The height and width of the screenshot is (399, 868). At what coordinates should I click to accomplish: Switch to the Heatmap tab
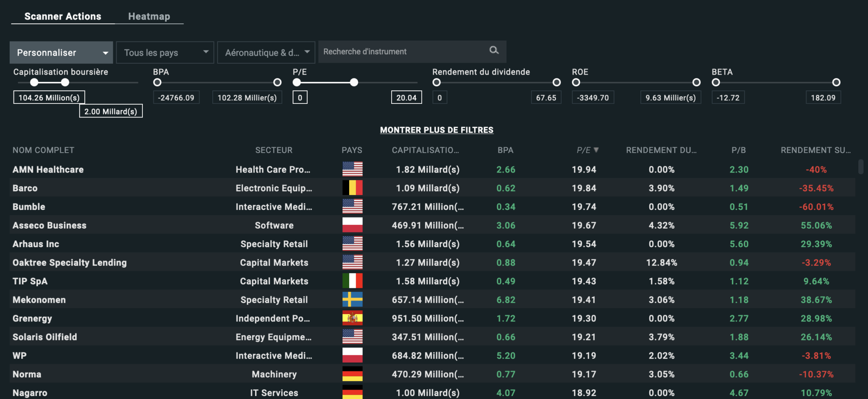click(149, 17)
